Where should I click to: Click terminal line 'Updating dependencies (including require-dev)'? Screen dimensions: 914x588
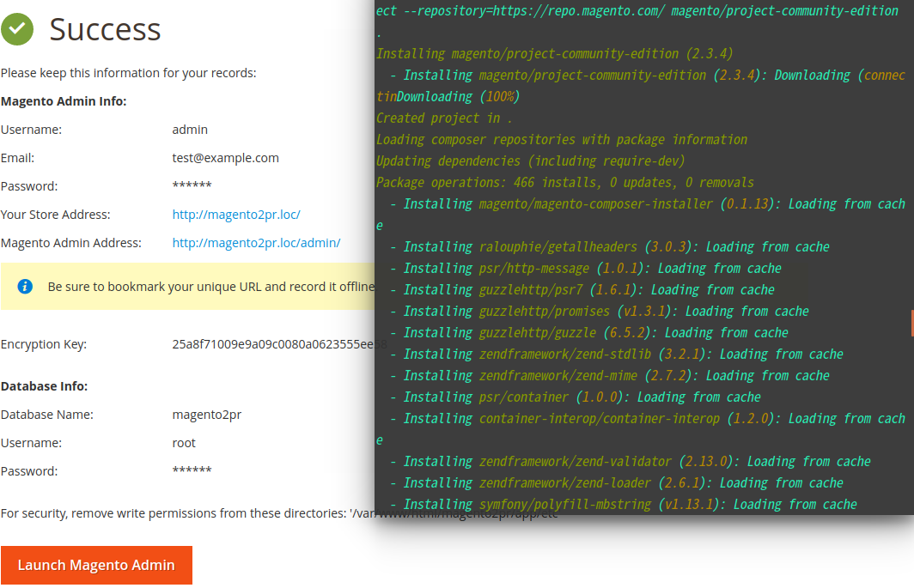point(531,161)
